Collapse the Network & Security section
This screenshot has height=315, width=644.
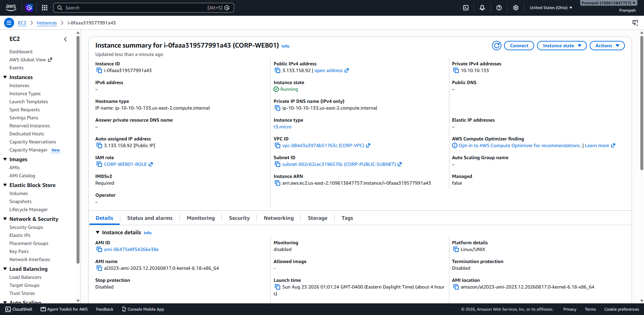5,219
